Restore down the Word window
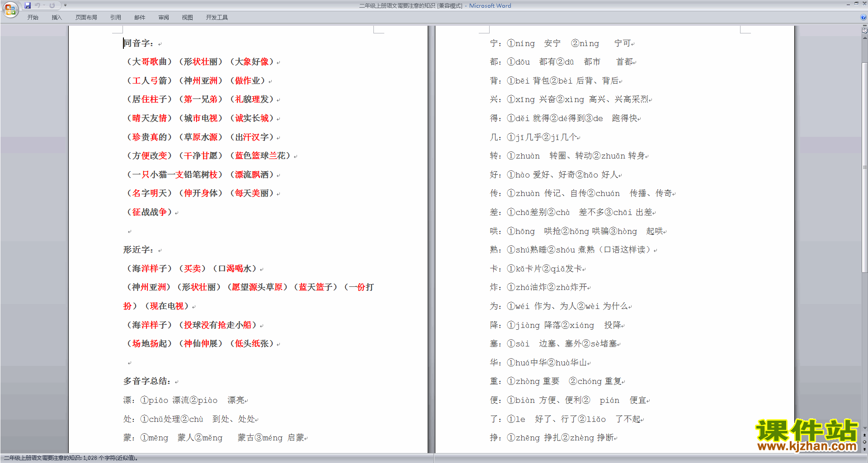The image size is (868, 463). (x=856, y=4)
